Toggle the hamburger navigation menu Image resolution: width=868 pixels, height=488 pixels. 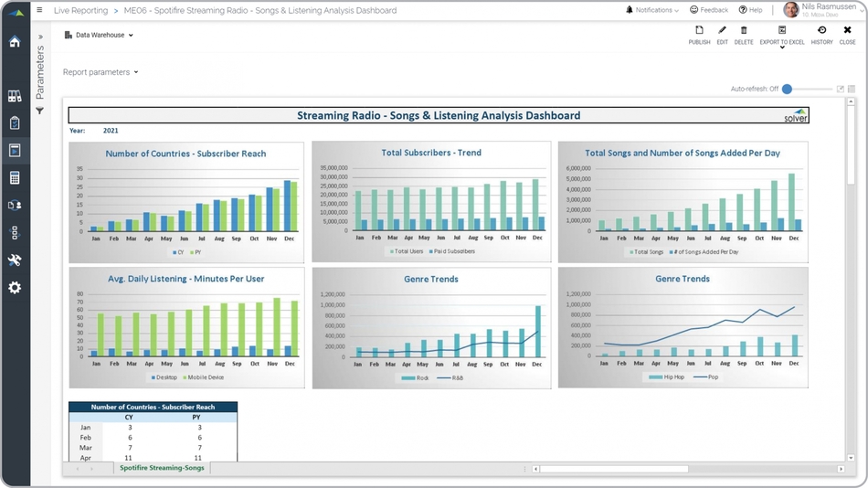tap(39, 11)
